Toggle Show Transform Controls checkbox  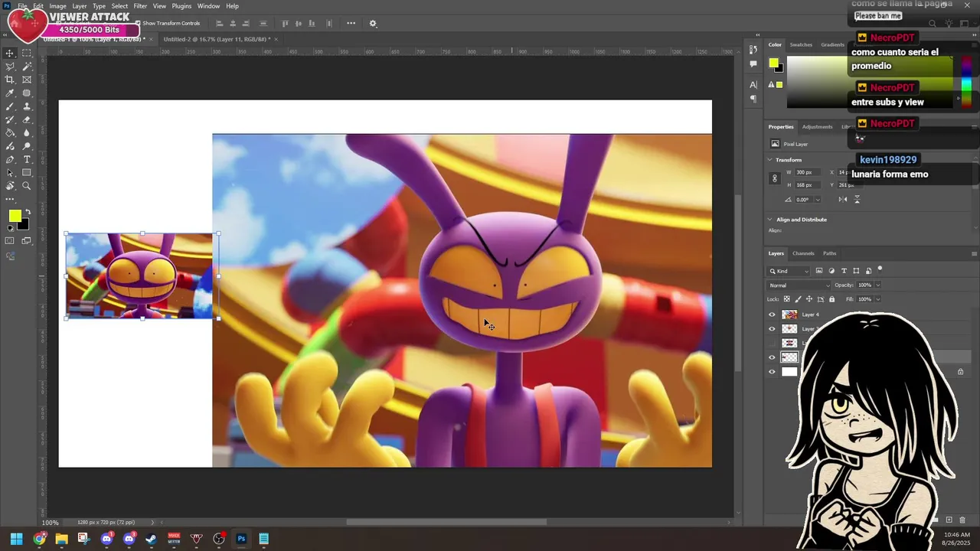[x=138, y=24]
